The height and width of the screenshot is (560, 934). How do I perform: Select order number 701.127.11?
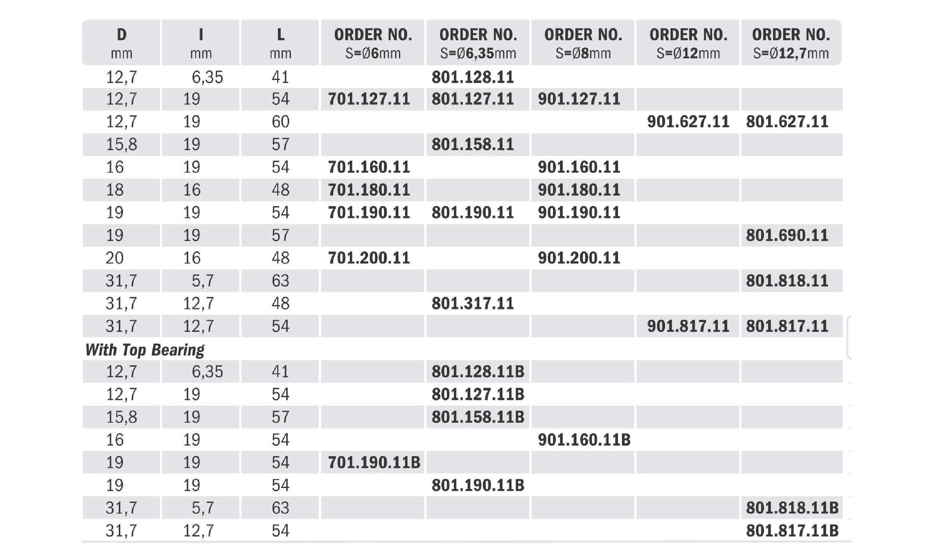[369, 99]
